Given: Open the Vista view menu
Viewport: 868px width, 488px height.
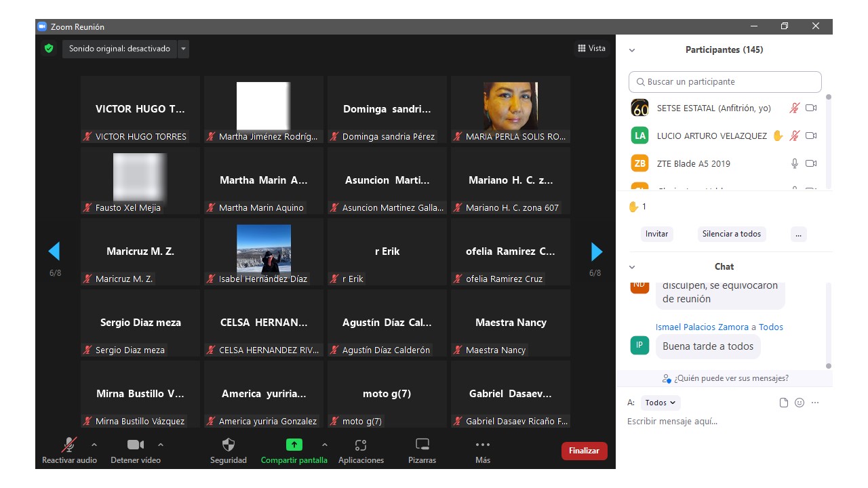Looking at the screenshot, I should click(591, 48).
